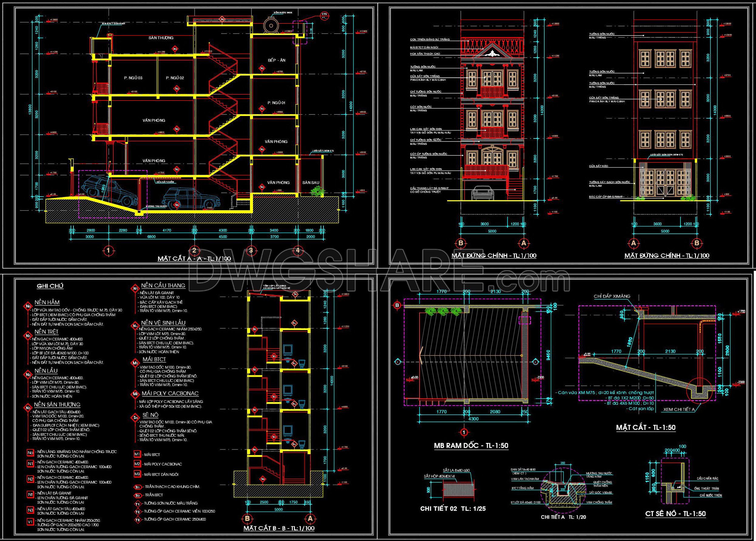Select the MẶT CẮT A - A drawing title

click(x=194, y=259)
